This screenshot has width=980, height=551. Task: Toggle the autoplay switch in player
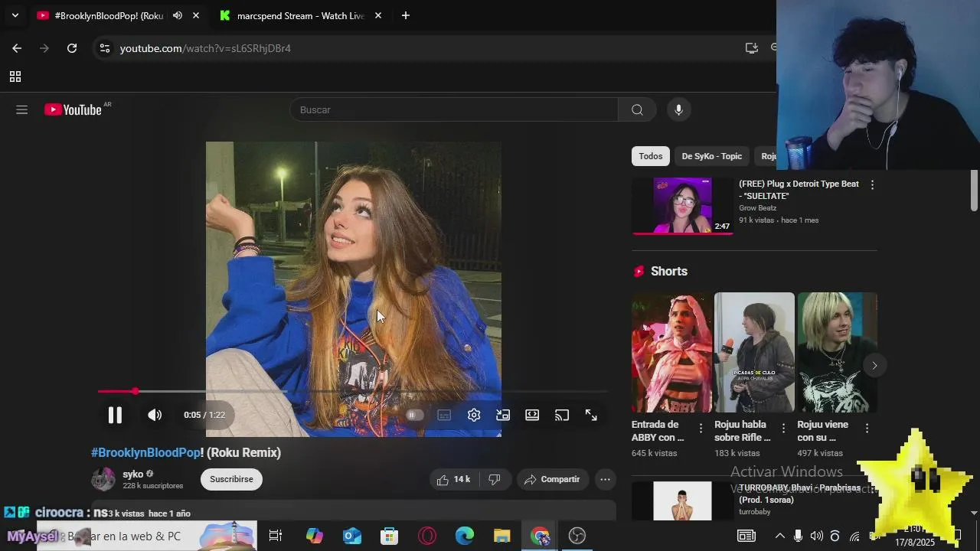pyautogui.click(x=414, y=415)
